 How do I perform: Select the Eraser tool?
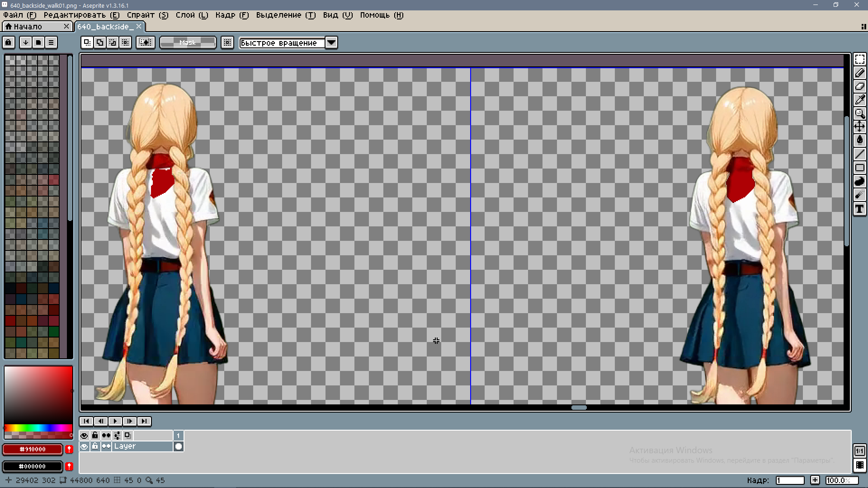(859, 86)
